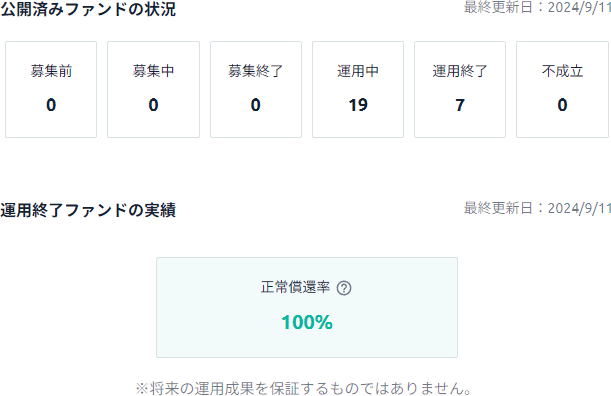
Task: Click the count 19 under 運用中
Action: coord(358,105)
